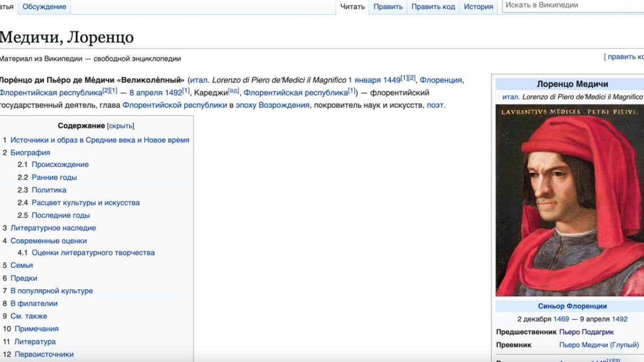The image size is (644, 362).
Task: Click the Править tab
Action: point(388,7)
